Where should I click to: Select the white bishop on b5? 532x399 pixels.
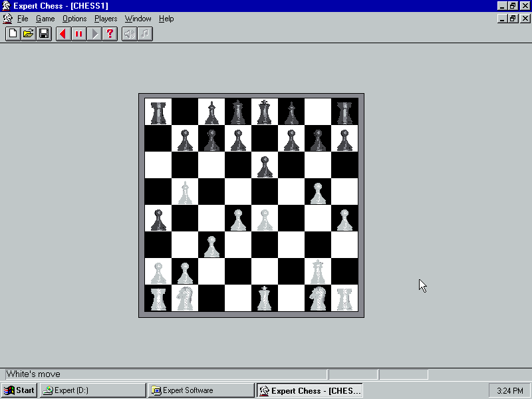point(185,192)
